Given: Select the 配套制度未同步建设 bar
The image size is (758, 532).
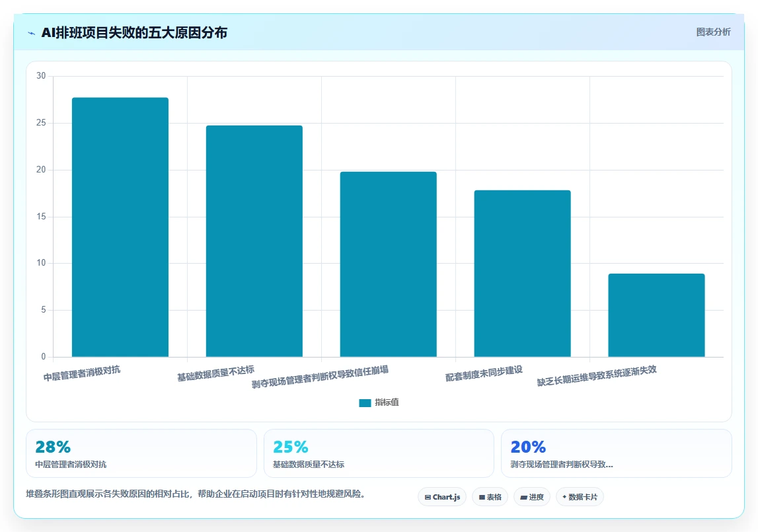Looking at the screenshot, I should pos(523,274).
